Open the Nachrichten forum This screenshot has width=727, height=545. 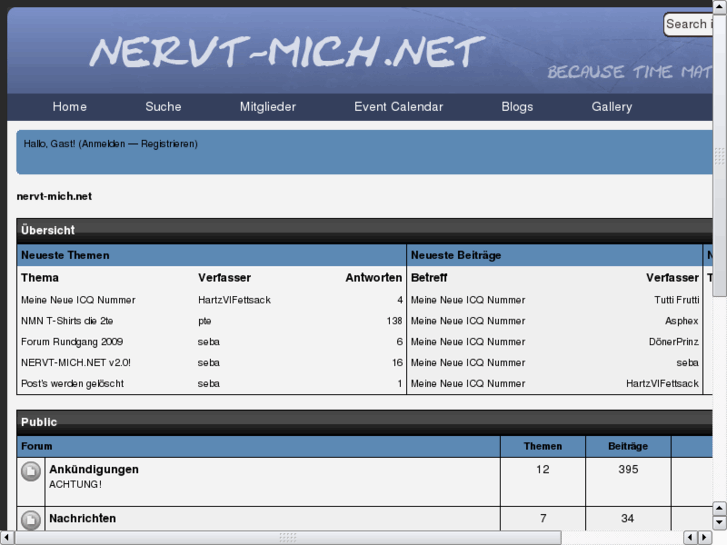83,518
